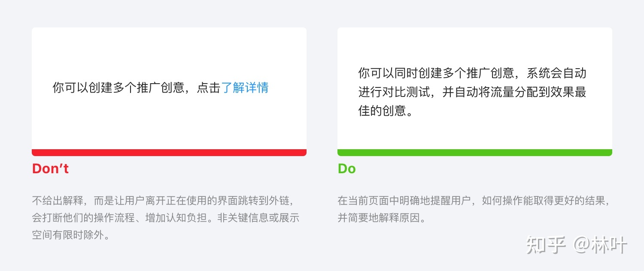Click the line 进行对比测试 in right card
This screenshot has height=271, width=644.
(472, 92)
